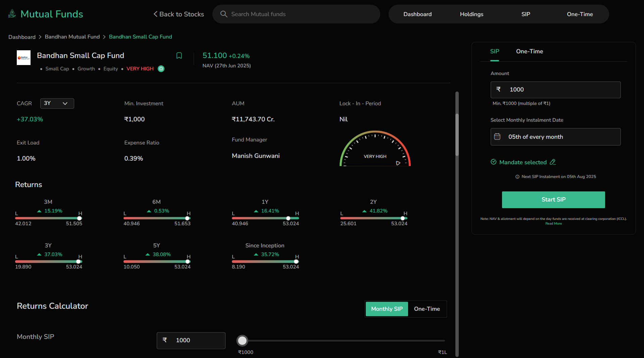Click Bandhan Small Cap Fund breadcrumb
This screenshot has width=644, height=358.
point(140,37)
